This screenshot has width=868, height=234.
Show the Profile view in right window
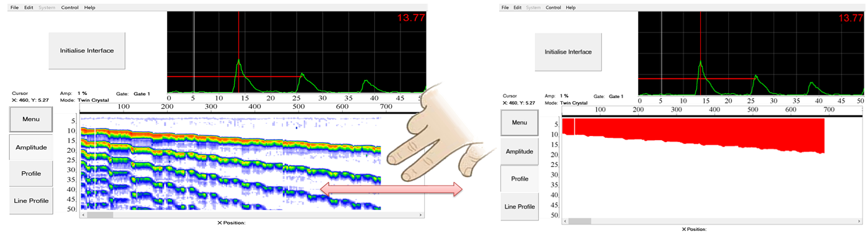pos(520,179)
